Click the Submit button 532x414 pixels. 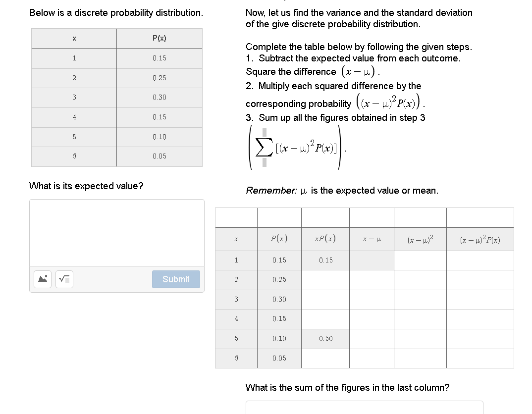176,279
